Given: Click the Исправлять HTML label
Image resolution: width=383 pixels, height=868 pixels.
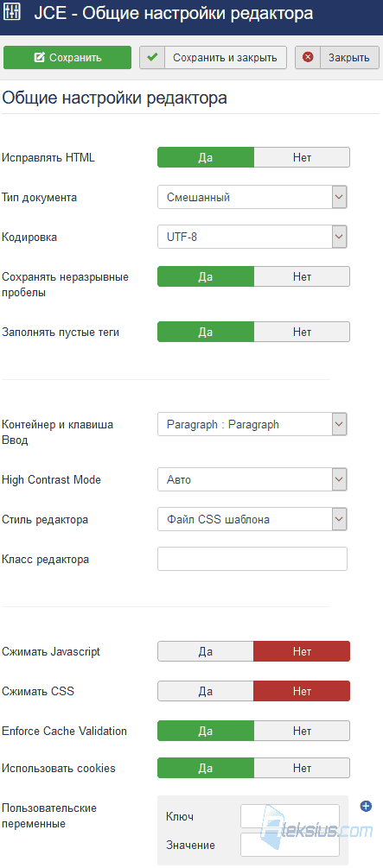Looking at the screenshot, I should [48, 158].
